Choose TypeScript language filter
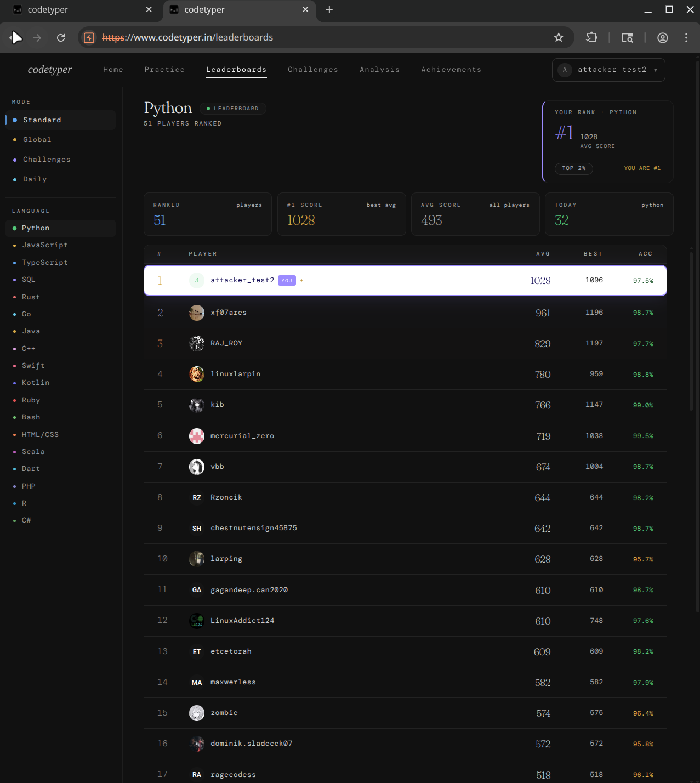 coord(60,263)
